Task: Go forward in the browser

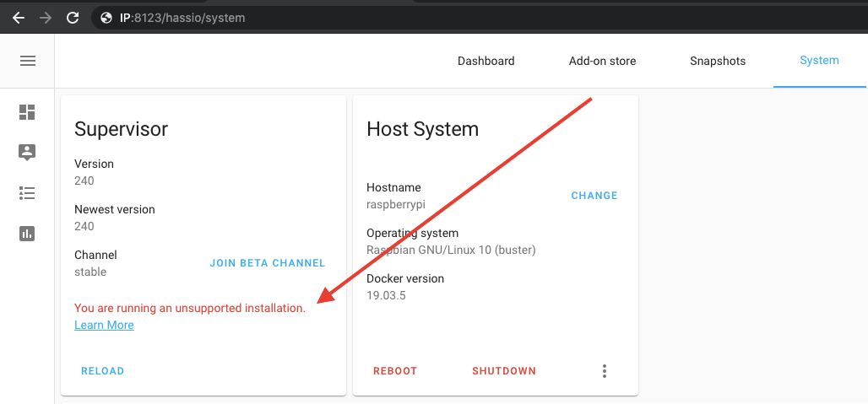Action: (x=46, y=18)
